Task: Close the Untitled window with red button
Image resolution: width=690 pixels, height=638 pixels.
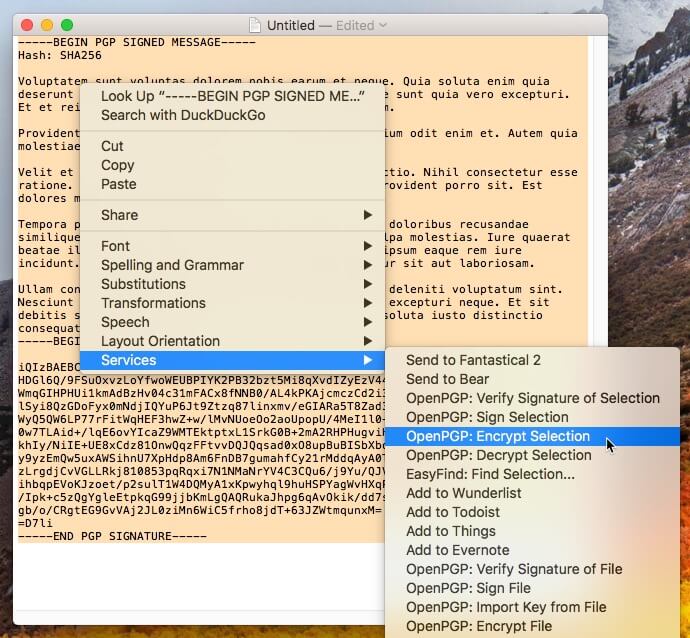Action: (x=27, y=25)
